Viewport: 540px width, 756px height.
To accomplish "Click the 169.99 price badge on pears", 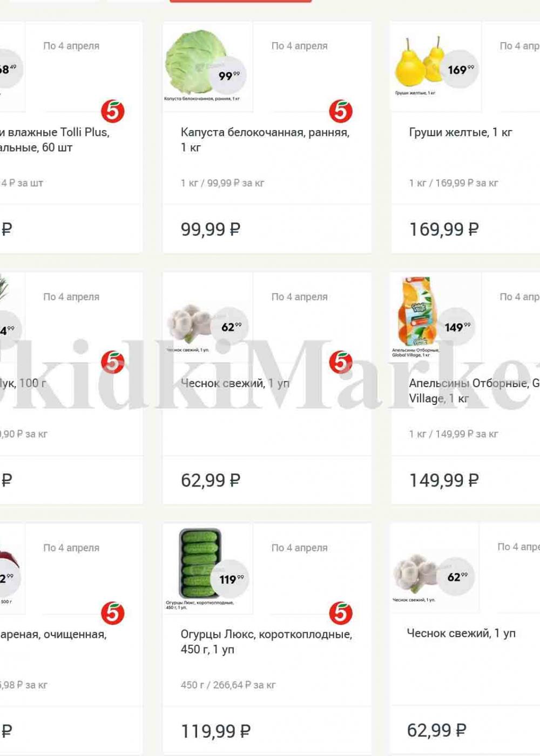I will pyautogui.click(x=461, y=69).
